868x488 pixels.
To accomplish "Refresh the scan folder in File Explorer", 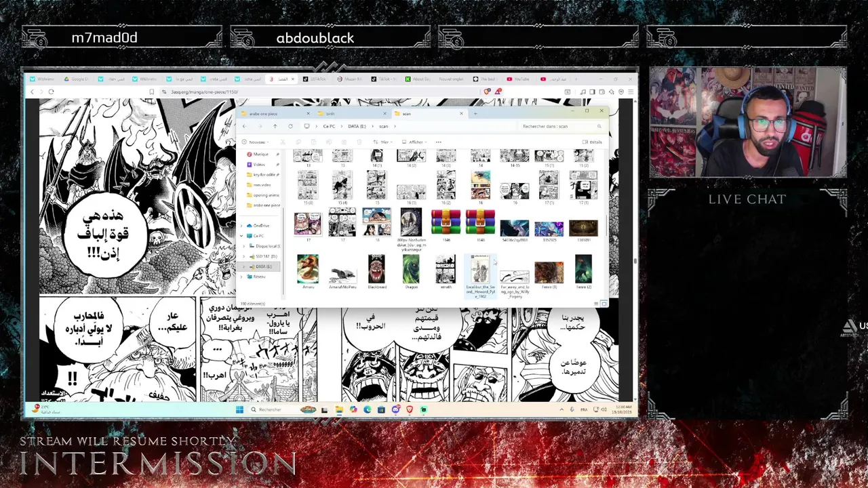I will 290,126.
